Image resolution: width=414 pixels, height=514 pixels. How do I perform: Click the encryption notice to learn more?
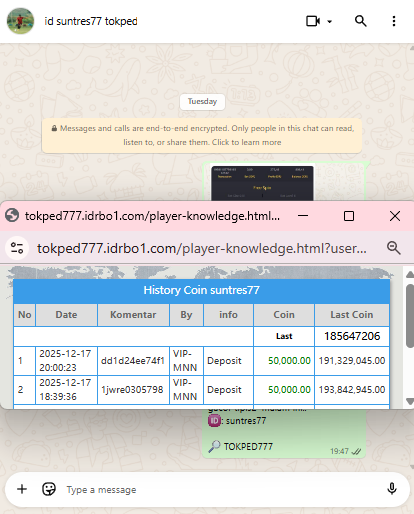click(202, 135)
